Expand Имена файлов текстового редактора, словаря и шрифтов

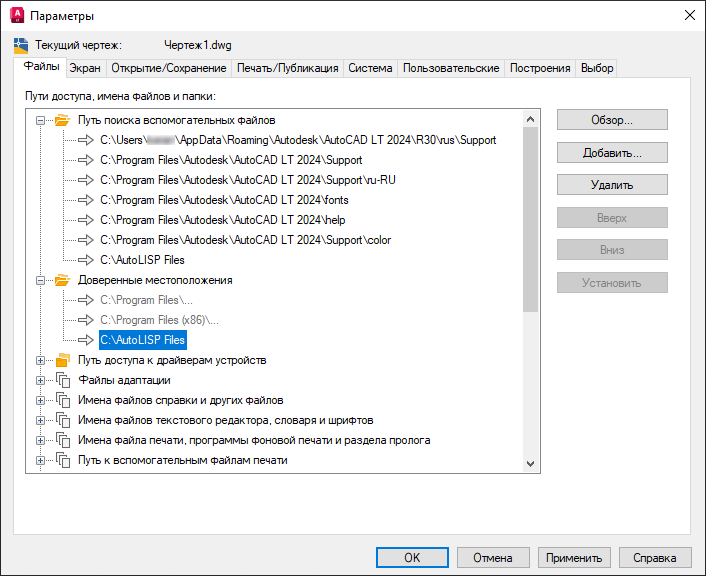point(41,420)
